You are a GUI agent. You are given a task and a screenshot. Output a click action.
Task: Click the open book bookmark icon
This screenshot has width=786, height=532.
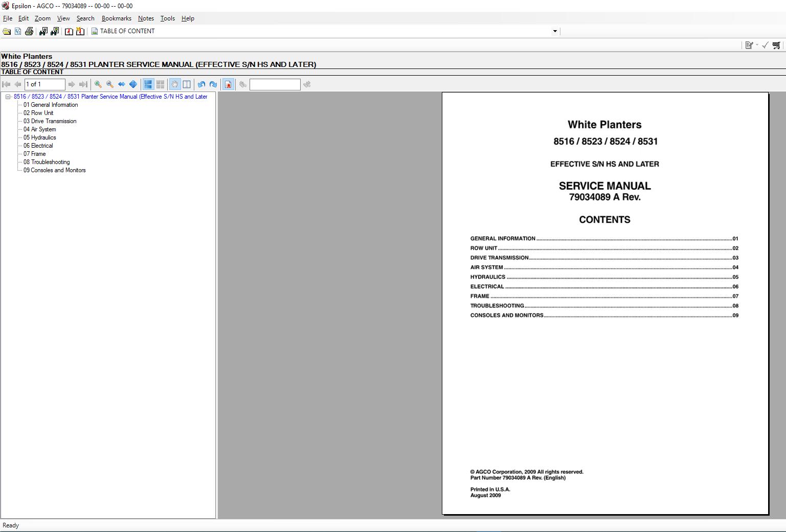coord(69,31)
